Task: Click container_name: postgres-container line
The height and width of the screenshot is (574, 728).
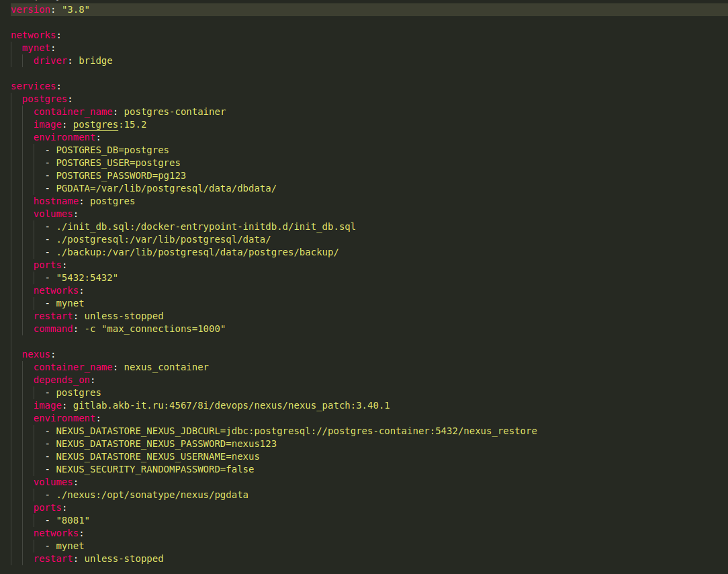Action: [x=130, y=112]
